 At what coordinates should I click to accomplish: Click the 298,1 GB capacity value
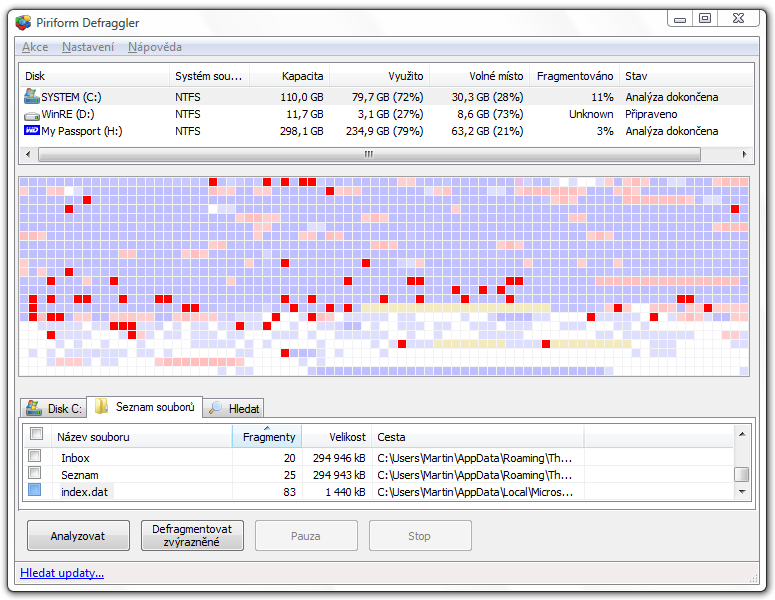301,131
